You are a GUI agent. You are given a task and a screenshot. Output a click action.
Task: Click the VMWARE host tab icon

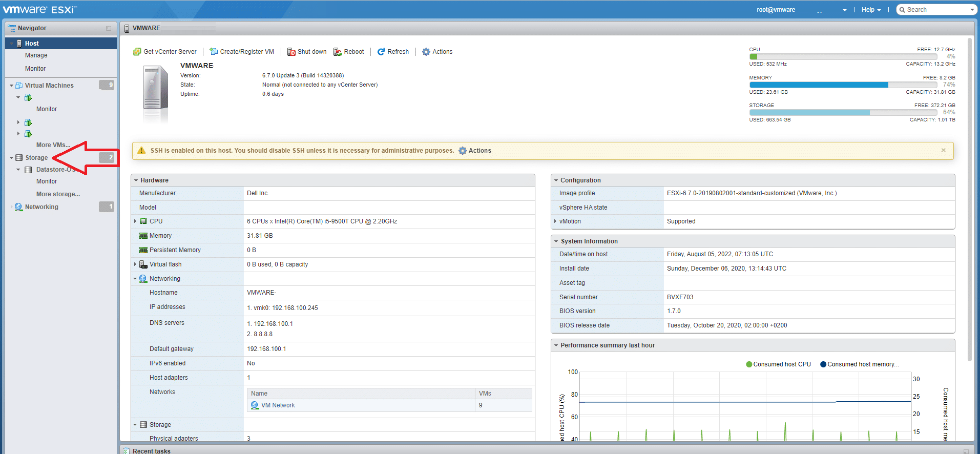point(127,28)
